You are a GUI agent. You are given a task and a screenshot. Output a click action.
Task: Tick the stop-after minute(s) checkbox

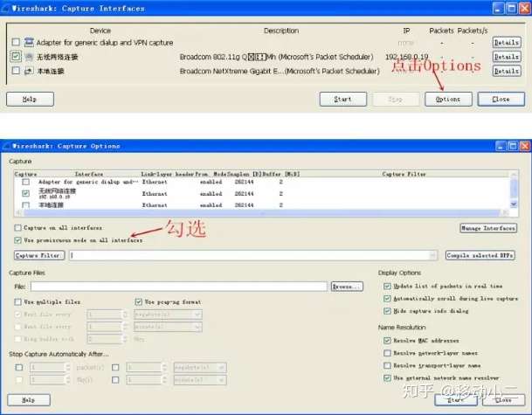click(115, 380)
